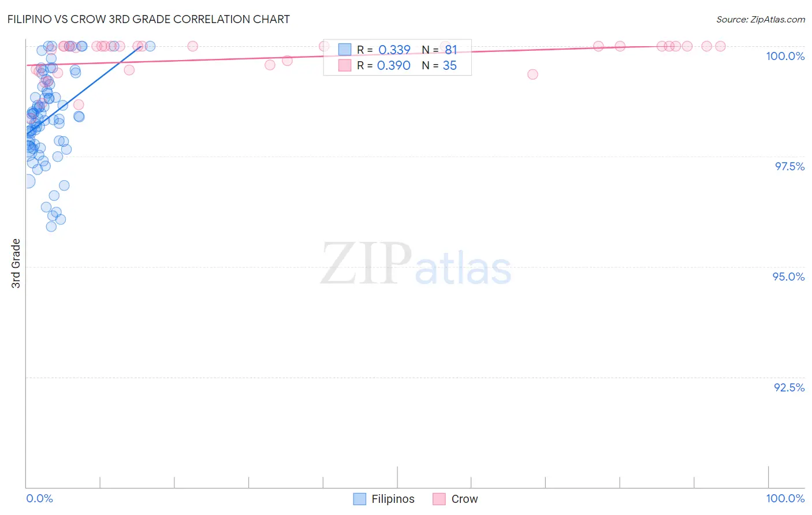This screenshot has height=515, width=812.
Task: Click the 95.0% y-axis tick label
Action: [x=789, y=277]
